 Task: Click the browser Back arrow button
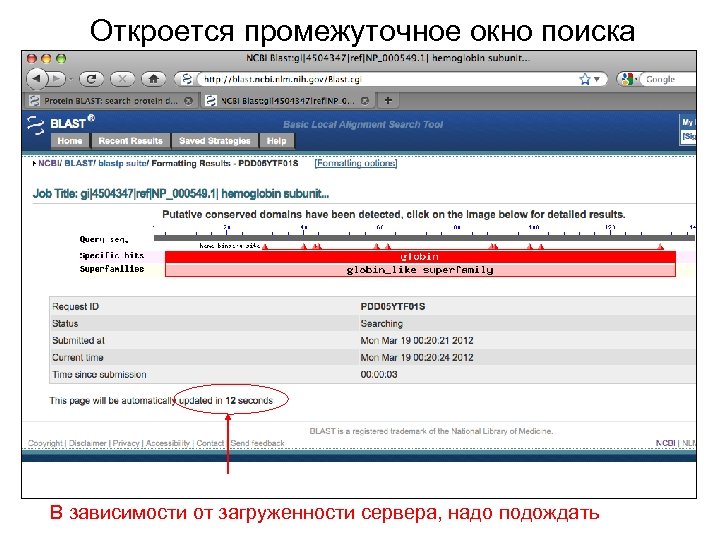[x=37, y=79]
